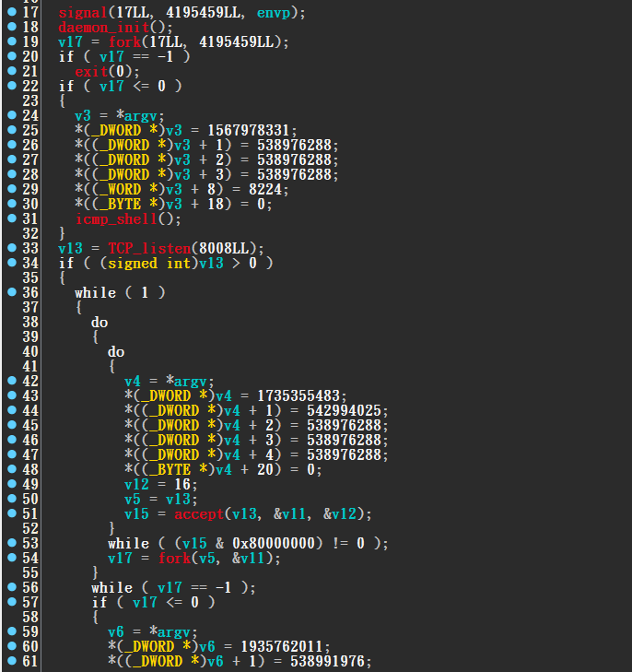Click the constant 538991976

pyautogui.click(x=327, y=661)
